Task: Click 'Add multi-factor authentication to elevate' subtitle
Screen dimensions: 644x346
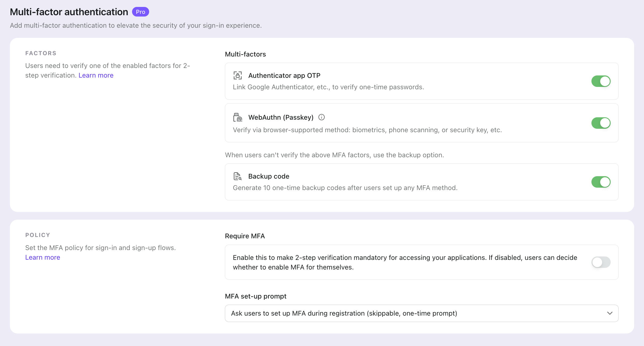Action: [x=136, y=26]
